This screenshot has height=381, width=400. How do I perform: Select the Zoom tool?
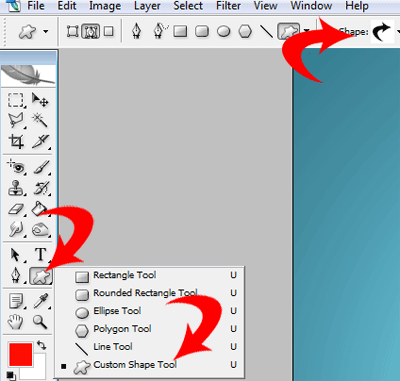(x=40, y=322)
